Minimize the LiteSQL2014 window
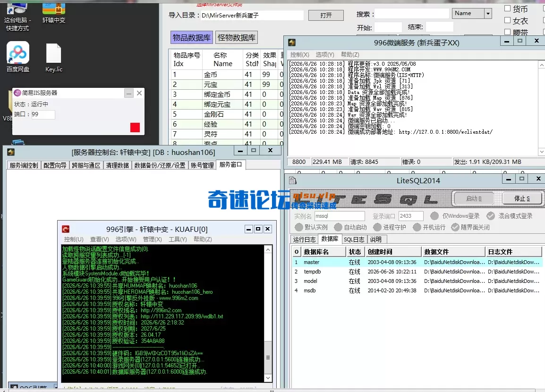The height and width of the screenshot is (392, 545). [509, 179]
